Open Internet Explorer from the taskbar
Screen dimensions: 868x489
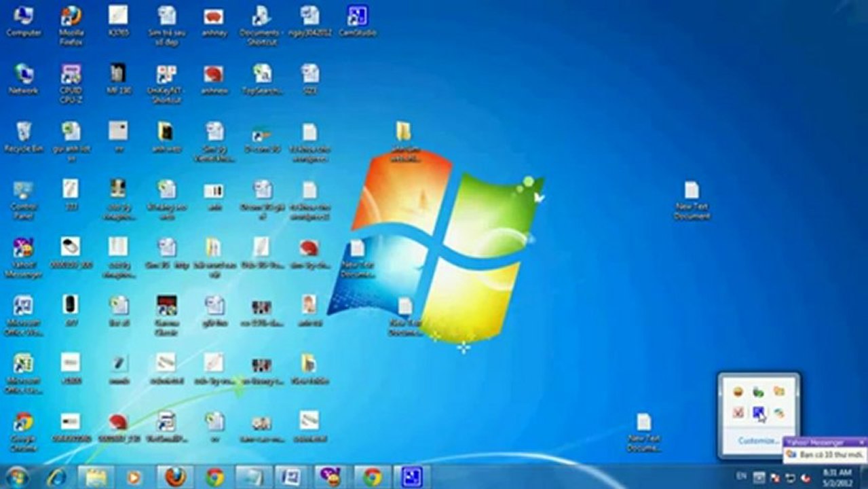(56, 477)
